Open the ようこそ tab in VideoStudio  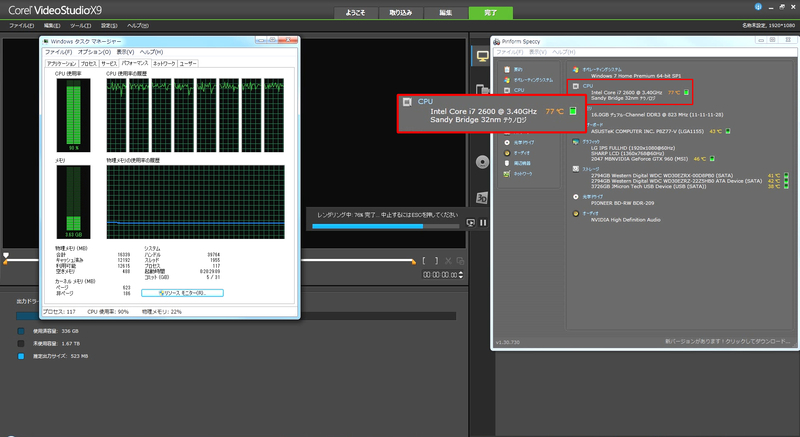tap(356, 13)
